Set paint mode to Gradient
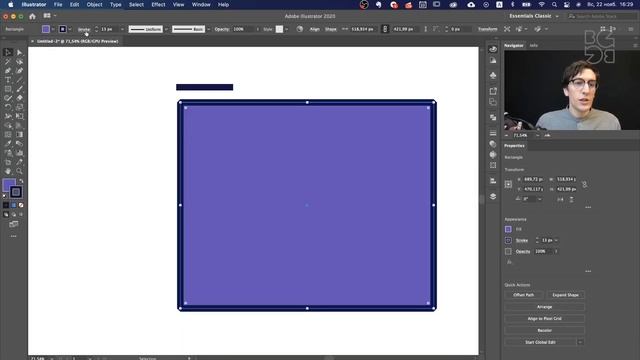 (13, 205)
